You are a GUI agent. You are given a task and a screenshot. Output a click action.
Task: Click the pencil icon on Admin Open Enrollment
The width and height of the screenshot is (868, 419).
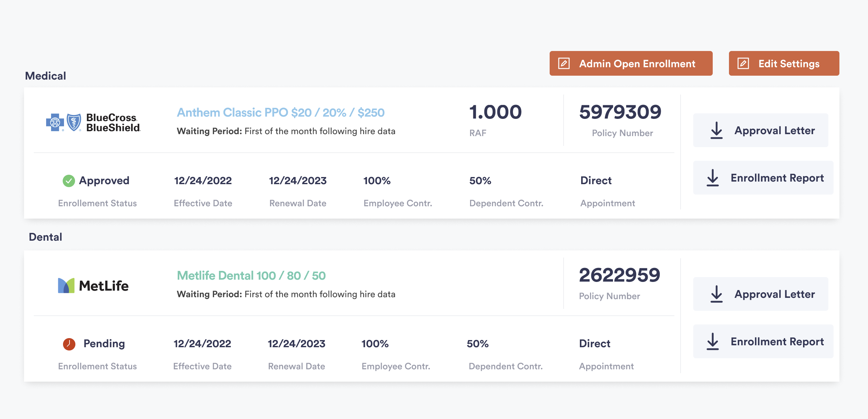[x=564, y=63]
